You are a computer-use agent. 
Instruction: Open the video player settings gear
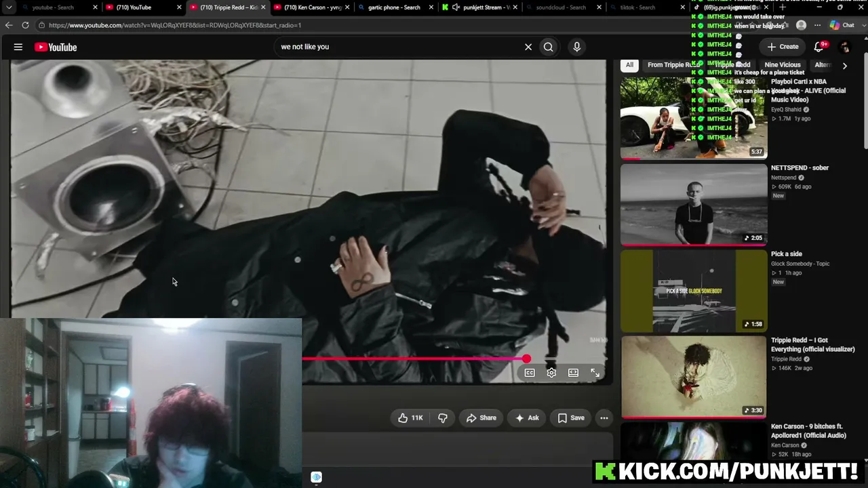pyautogui.click(x=551, y=373)
